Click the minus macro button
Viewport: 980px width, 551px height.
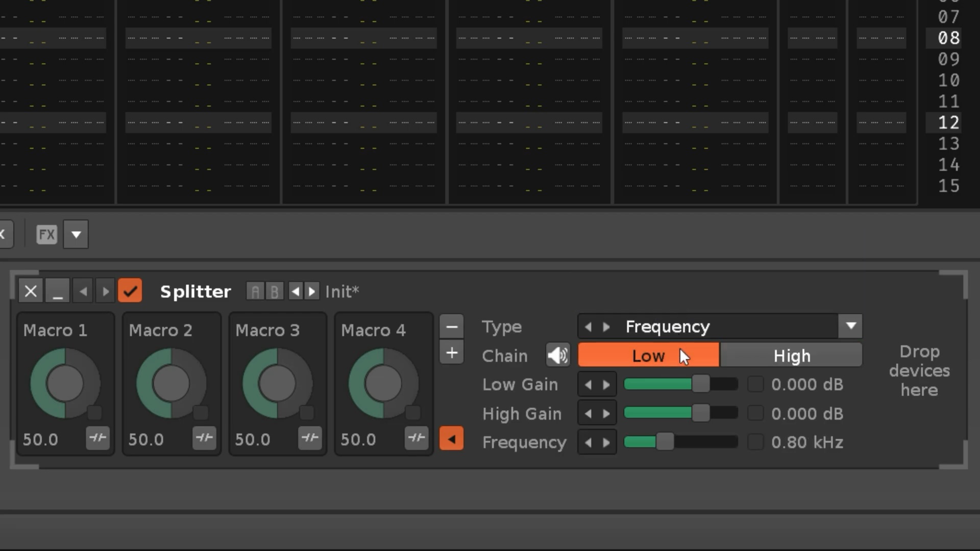tap(452, 327)
